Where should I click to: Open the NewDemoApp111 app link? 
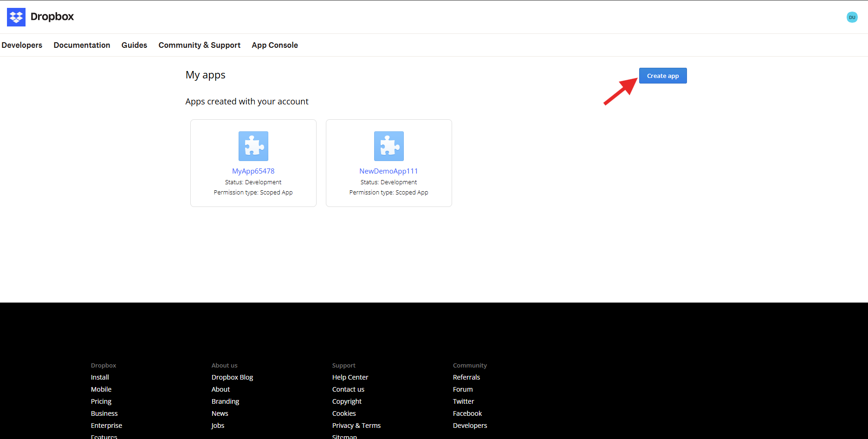[x=389, y=171]
